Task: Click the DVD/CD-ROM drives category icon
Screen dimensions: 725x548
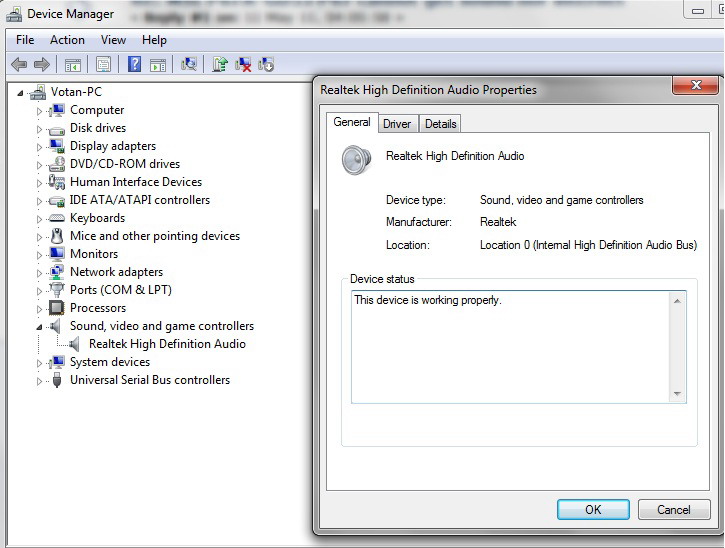Action: pos(57,164)
